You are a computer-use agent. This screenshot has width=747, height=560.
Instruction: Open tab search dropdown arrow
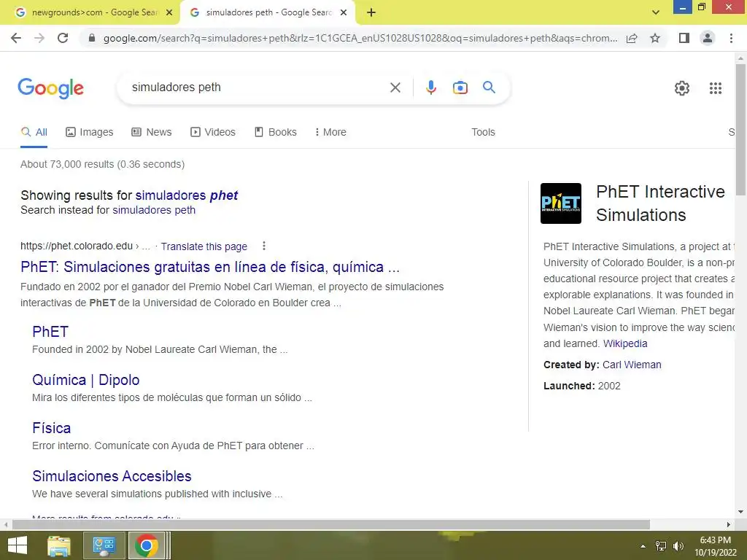tap(656, 12)
